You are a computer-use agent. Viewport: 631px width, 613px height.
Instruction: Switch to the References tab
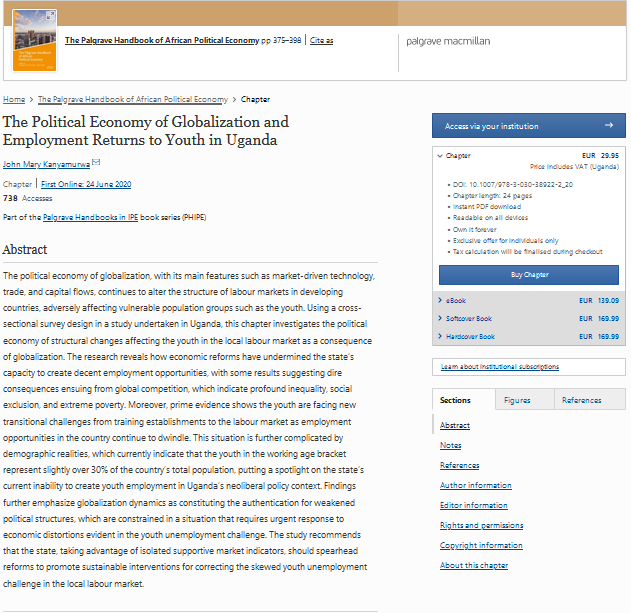tap(581, 400)
